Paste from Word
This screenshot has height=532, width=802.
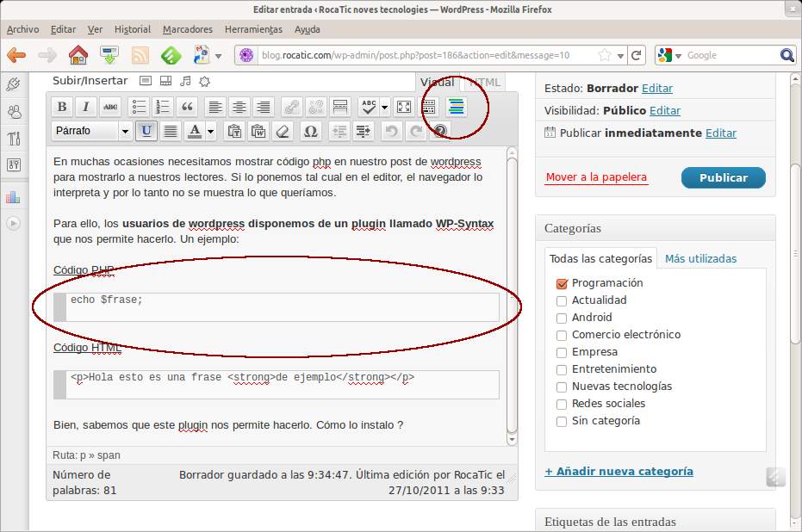tap(258, 132)
